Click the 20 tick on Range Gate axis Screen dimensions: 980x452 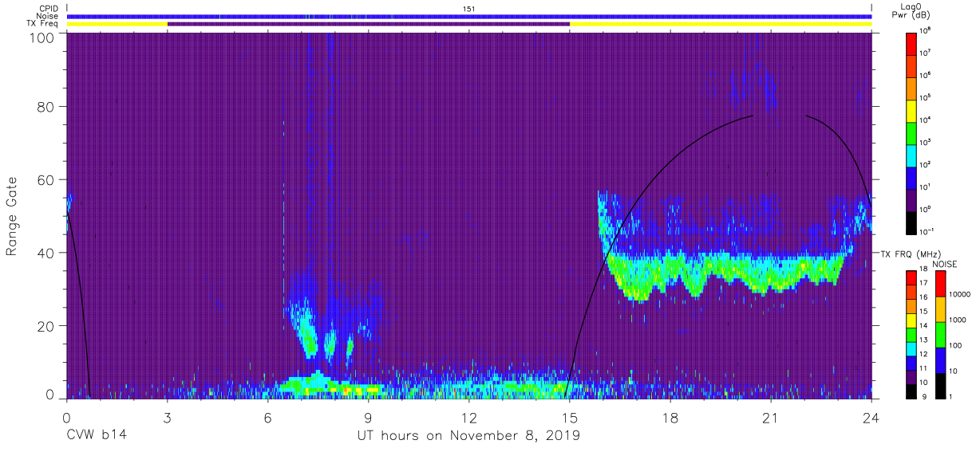point(45,326)
